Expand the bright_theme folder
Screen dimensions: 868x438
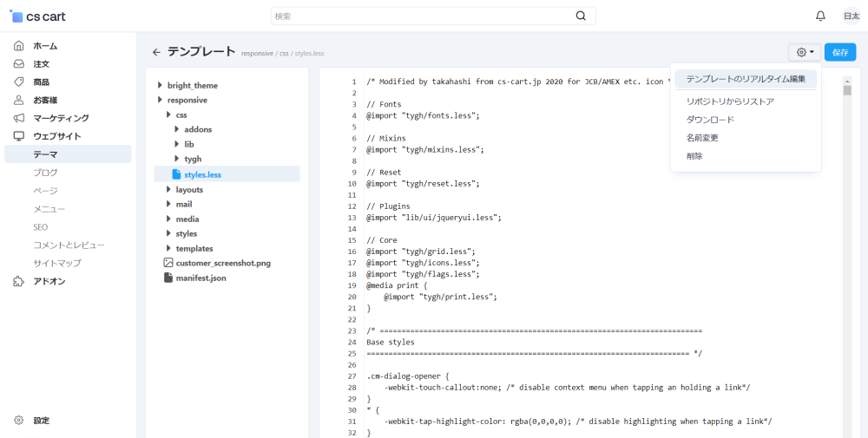(x=160, y=85)
